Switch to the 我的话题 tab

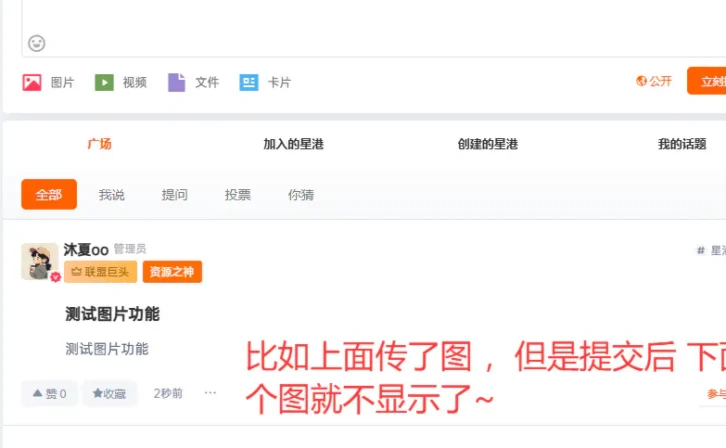tap(682, 144)
